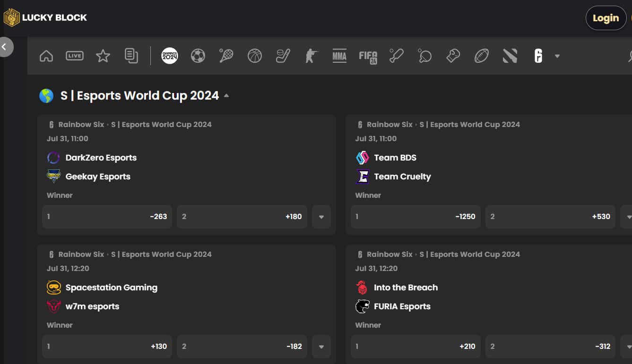Bet on Team BDS at -1250
The width and height of the screenshot is (632, 364).
tap(416, 217)
